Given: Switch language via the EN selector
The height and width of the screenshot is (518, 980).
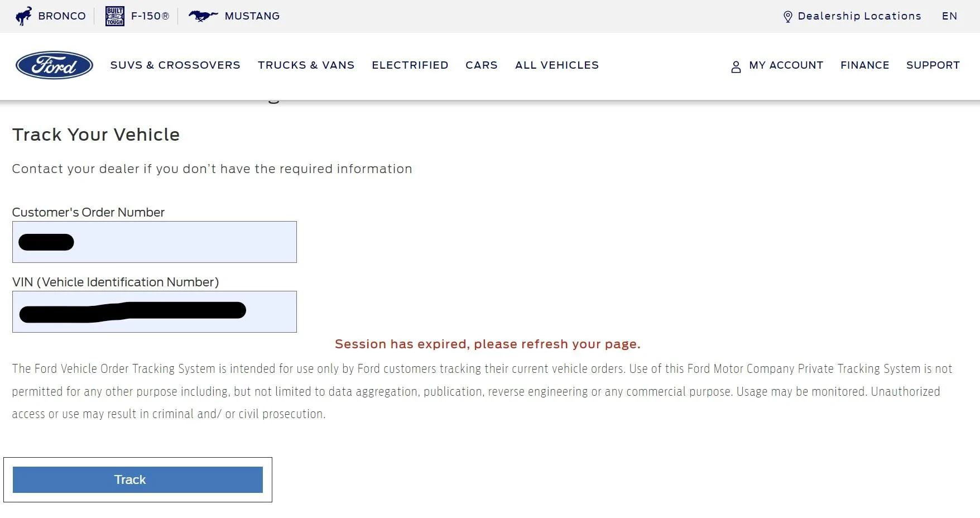Looking at the screenshot, I should [x=949, y=16].
